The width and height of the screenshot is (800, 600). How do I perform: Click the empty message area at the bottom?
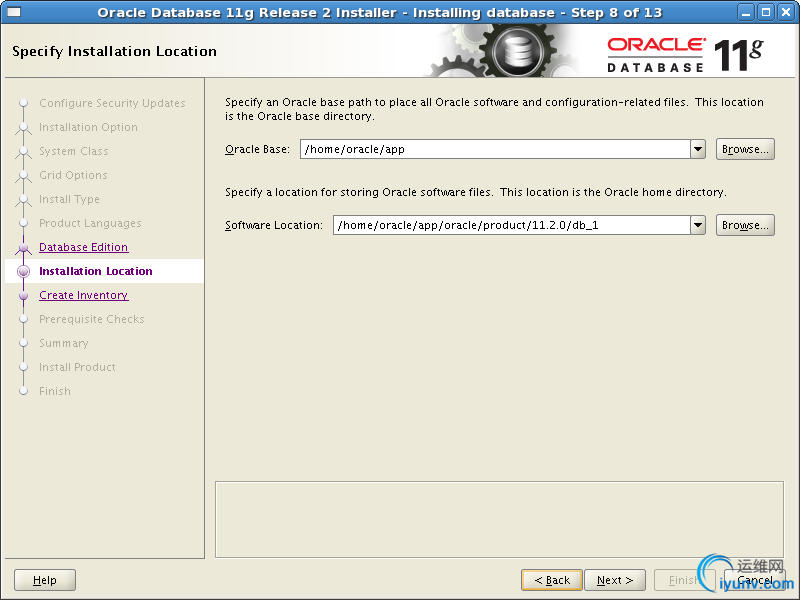click(x=499, y=519)
